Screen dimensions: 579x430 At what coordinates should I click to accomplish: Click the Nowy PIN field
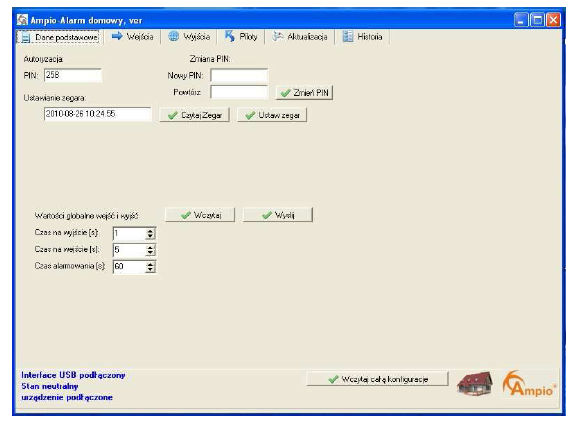click(239, 75)
